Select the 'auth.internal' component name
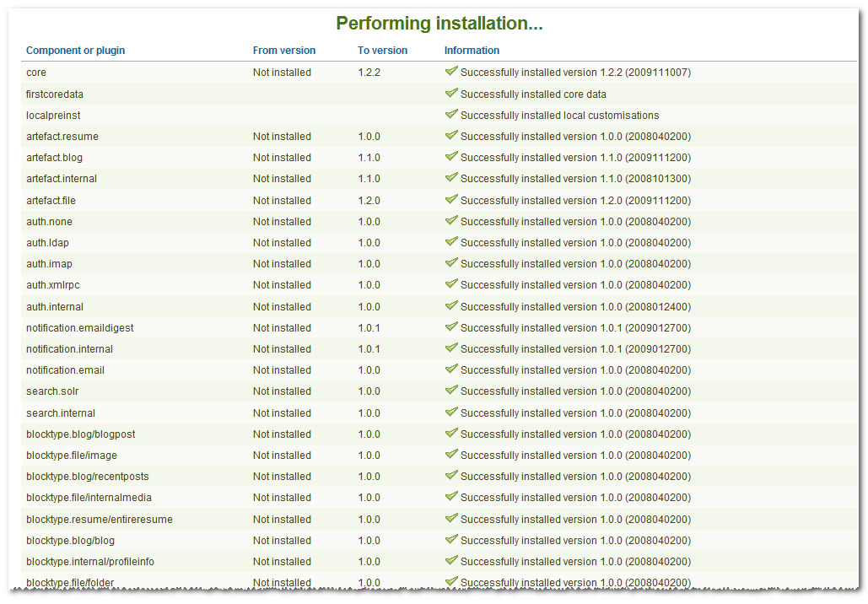 55,307
